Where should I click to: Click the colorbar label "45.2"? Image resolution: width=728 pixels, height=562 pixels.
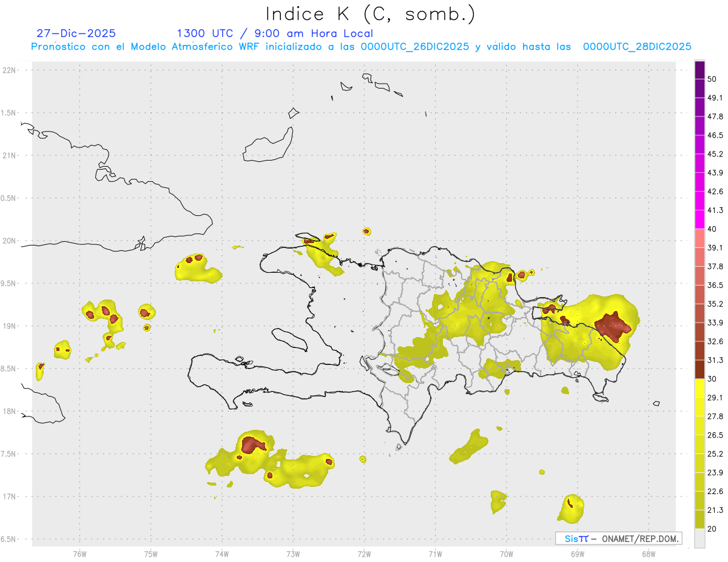pos(715,154)
